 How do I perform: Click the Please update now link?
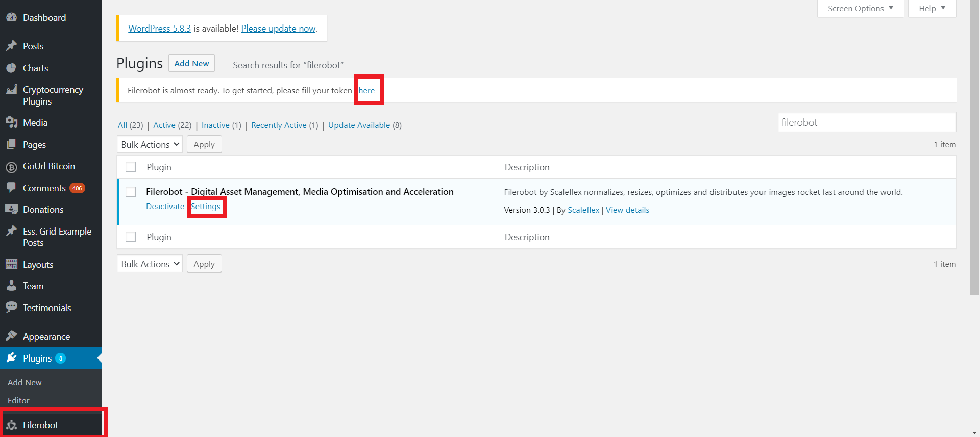coord(278,28)
